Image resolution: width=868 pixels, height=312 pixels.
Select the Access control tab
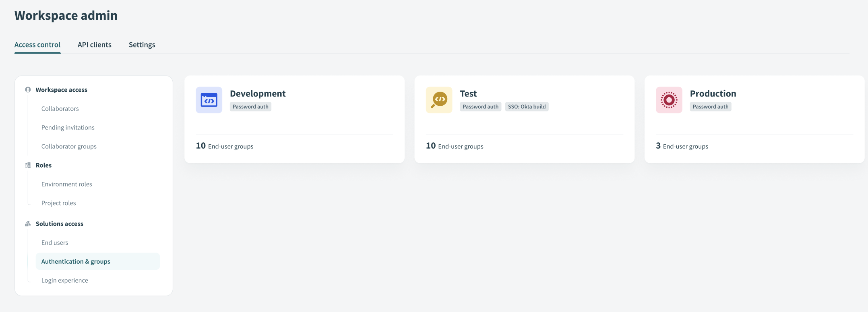click(x=37, y=45)
